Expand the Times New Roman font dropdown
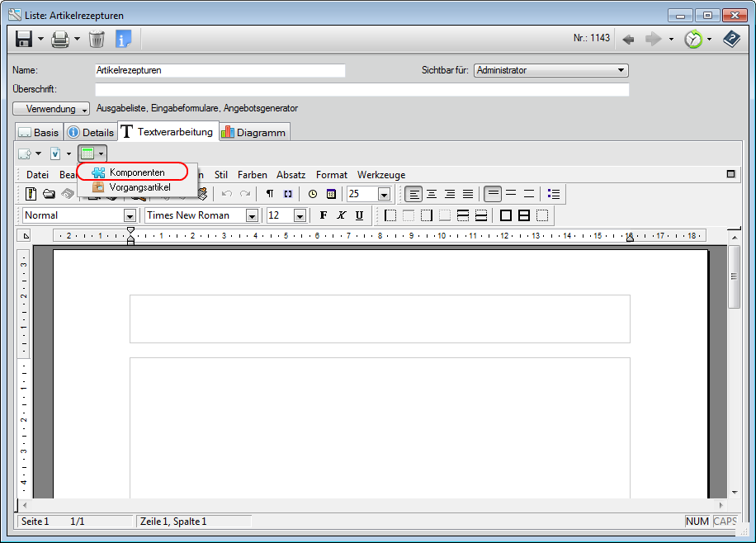The image size is (756, 543). click(x=252, y=215)
